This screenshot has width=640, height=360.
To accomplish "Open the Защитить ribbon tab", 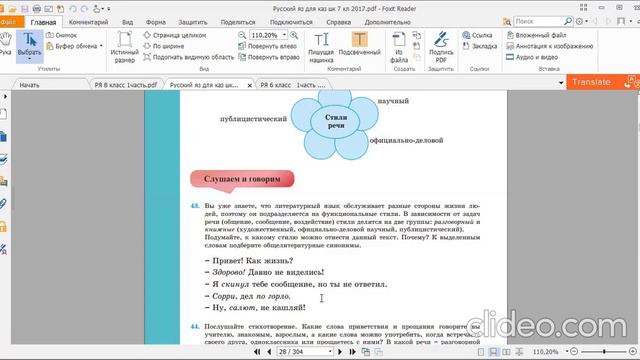I will pos(193,22).
